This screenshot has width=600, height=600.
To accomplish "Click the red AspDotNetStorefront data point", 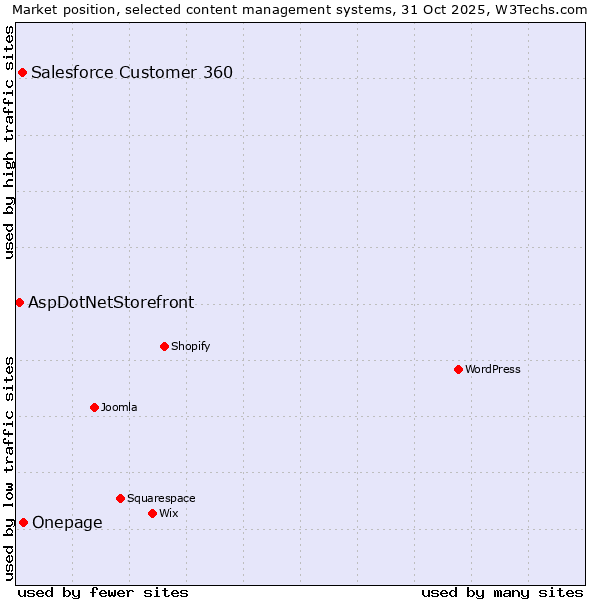I will [x=19, y=302].
